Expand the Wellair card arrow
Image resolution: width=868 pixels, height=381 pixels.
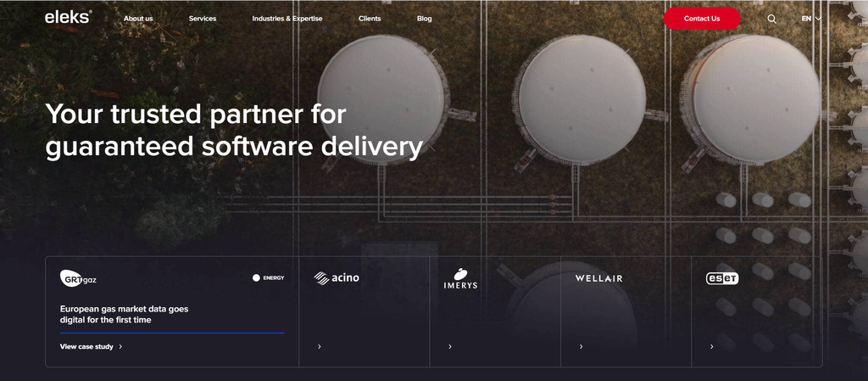581,347
